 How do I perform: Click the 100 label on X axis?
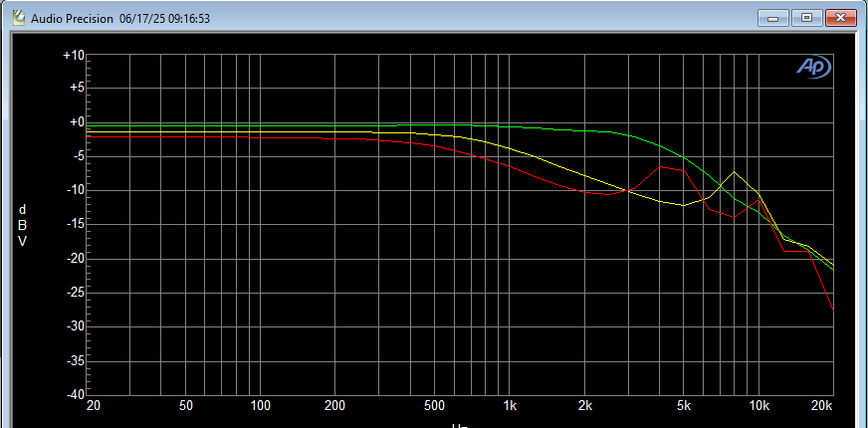[260, 406]
